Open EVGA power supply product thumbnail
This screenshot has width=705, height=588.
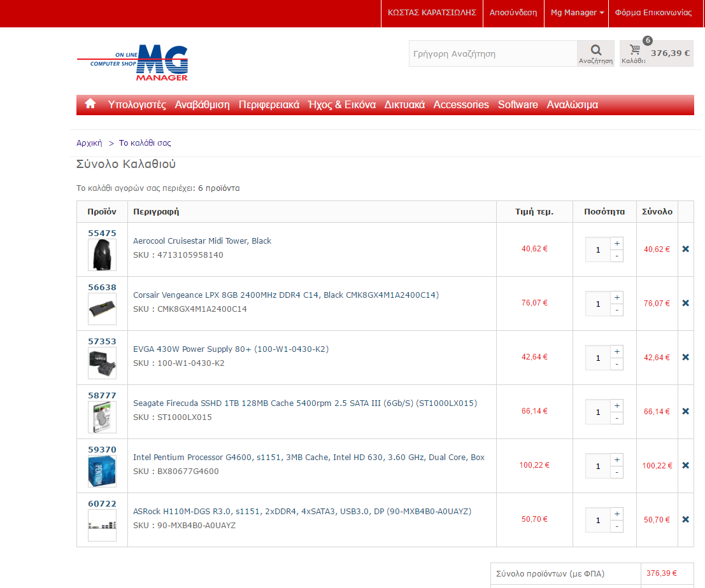[x=102, y=363]
